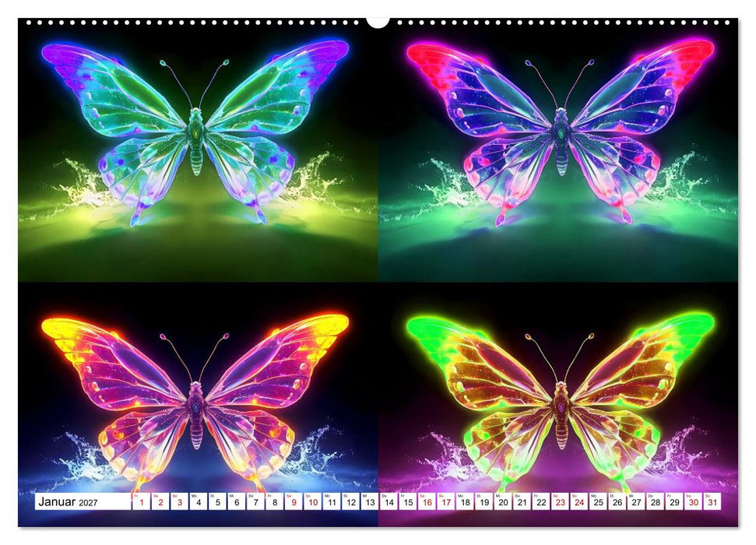Click day 14 in the date row
The image size is (756, 545).
point(389,501)
